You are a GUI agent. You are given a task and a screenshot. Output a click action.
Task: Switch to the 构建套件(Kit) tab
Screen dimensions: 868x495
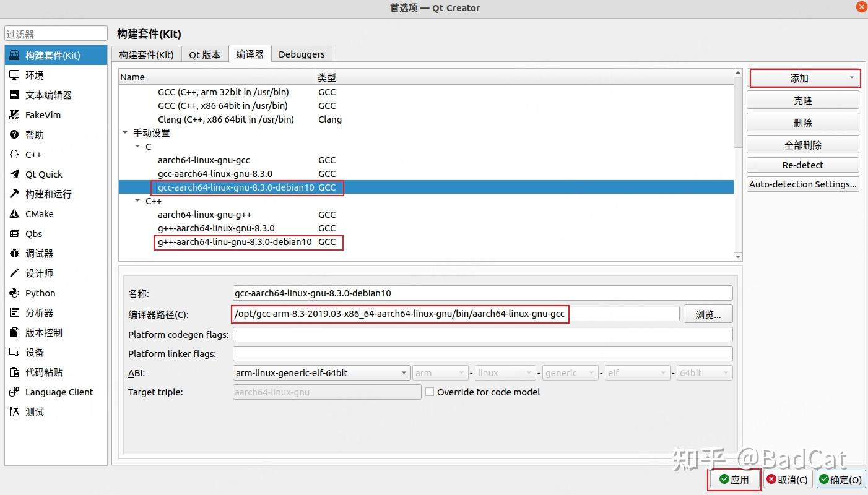(146, 54)
